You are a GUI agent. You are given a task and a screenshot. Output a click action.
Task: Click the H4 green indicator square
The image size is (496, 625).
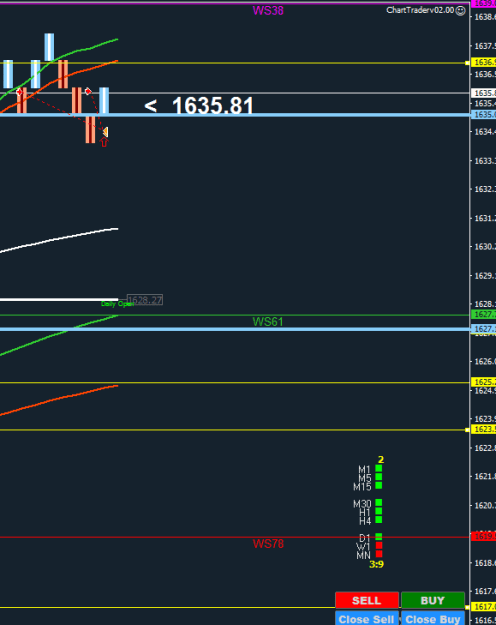click(379, 520)
